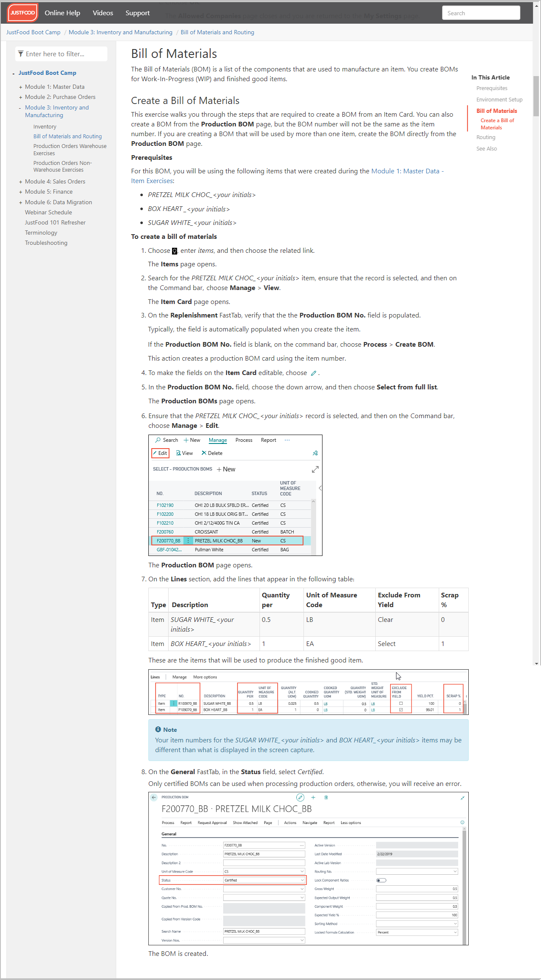Open the Status dropdown showing Certified
The width and height of the screenshot is (541, 980).
pyautogui.click(x=302, y=880)
